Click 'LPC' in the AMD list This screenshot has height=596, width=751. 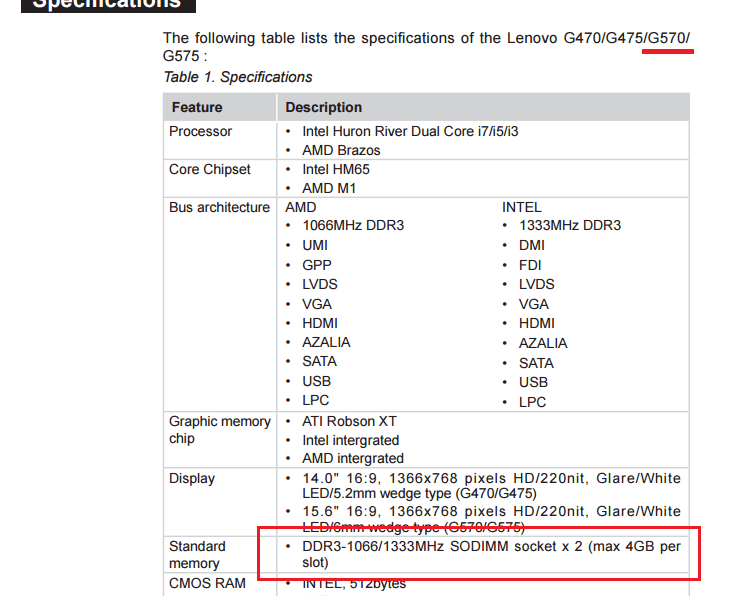pyautogui.click(x=316, y=401)
